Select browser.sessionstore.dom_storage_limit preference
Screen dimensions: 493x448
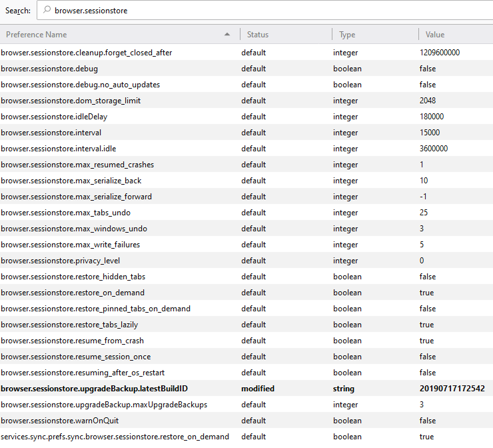click(71, 101)
